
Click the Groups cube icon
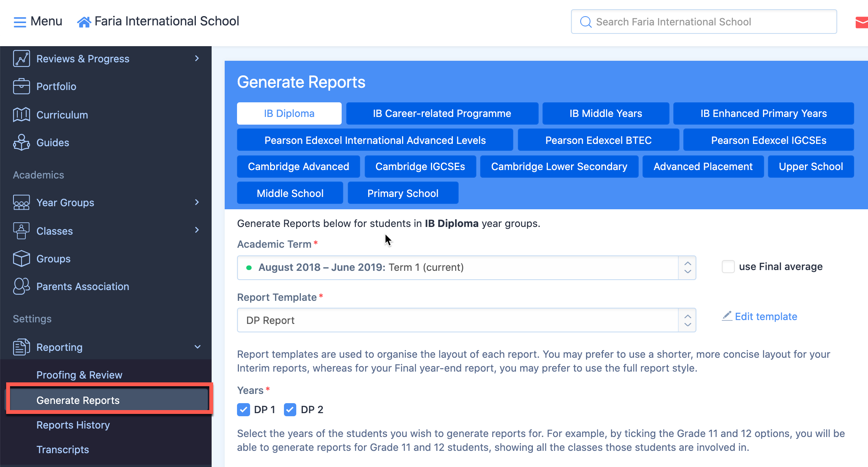click(21, 259)
